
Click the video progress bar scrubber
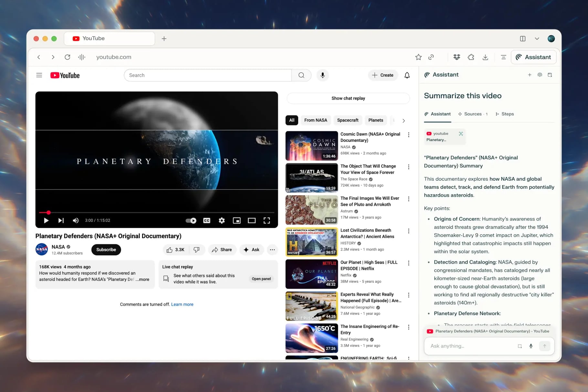(48, 213)
